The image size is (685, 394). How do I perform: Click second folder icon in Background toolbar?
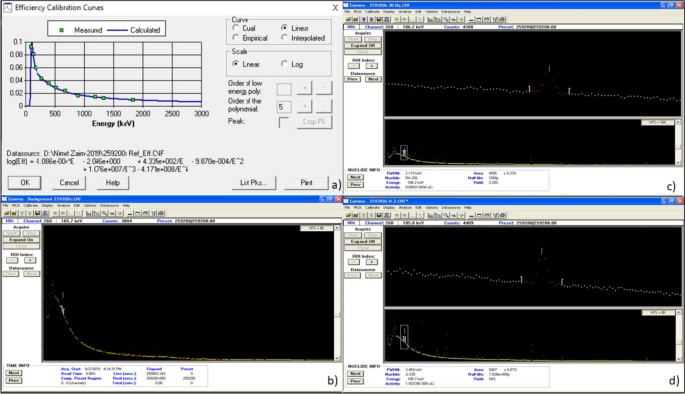click(x=14, y=213)
